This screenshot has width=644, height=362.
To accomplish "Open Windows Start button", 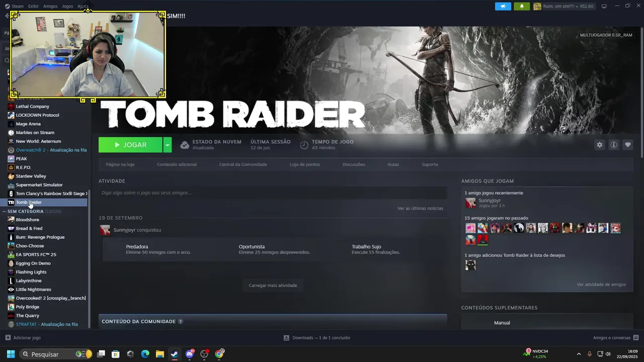I will tap(11, 354).
